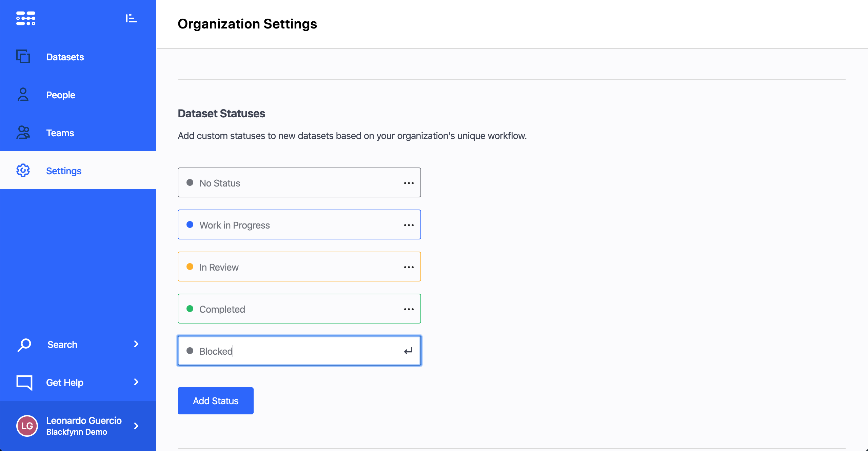Go to the Datasets page

[65, 57]
